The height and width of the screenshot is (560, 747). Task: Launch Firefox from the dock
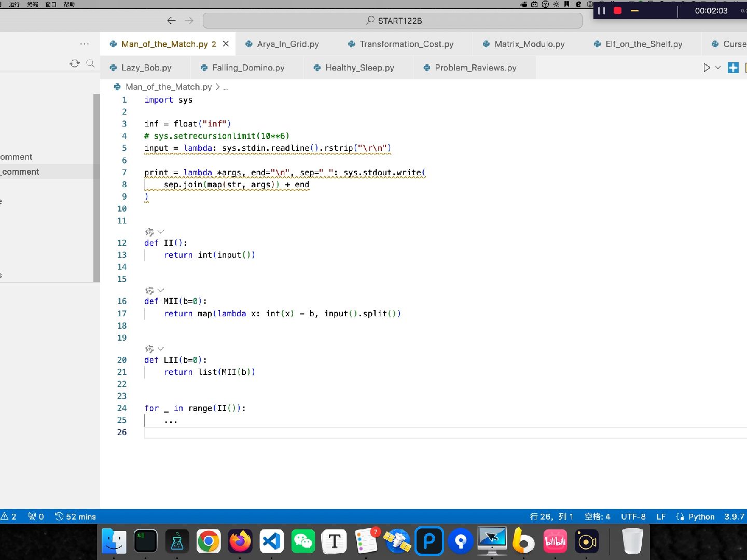pos(240,541)
